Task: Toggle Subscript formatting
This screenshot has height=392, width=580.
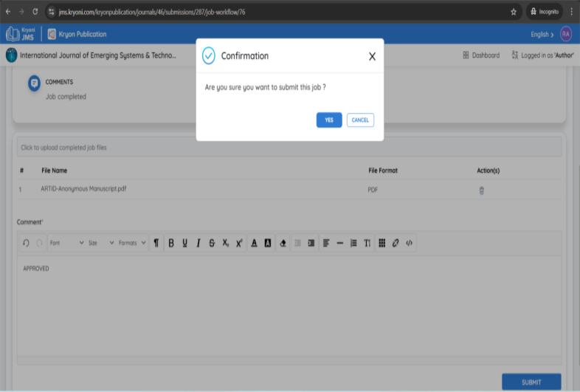Action: [x=225, y=243]
